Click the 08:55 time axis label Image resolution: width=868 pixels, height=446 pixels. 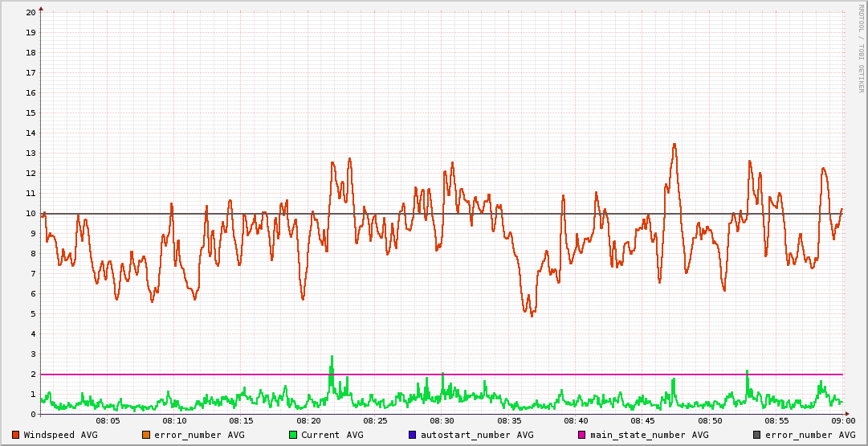point(776,421)
